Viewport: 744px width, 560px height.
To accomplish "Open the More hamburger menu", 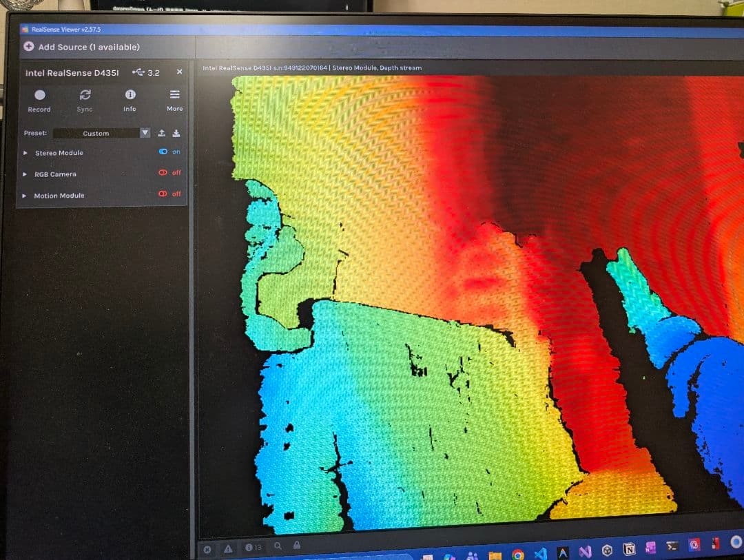I will pyautogui.click(x=175, y=94).
